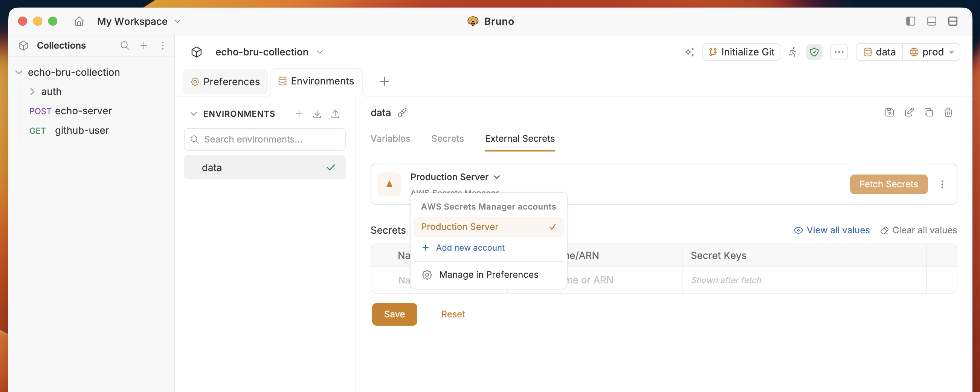This screenshot has width=980, height=392.
Task: Open provider card three-dots menu
Action: coord(942,184)
